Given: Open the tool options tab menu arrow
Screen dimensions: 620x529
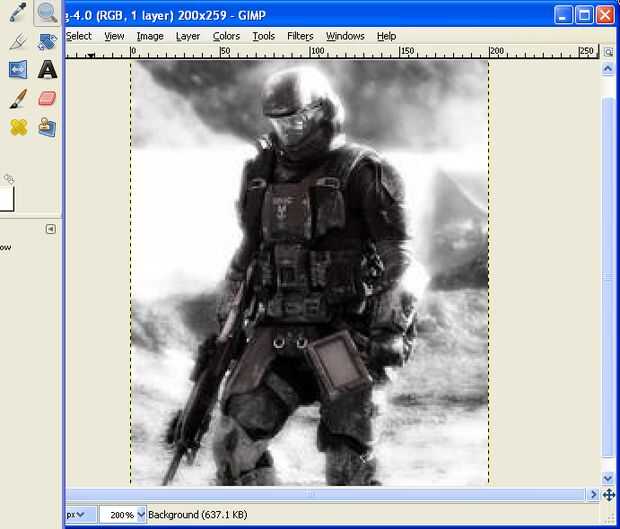Looking at the screenshot, I should tap(51, 229).
